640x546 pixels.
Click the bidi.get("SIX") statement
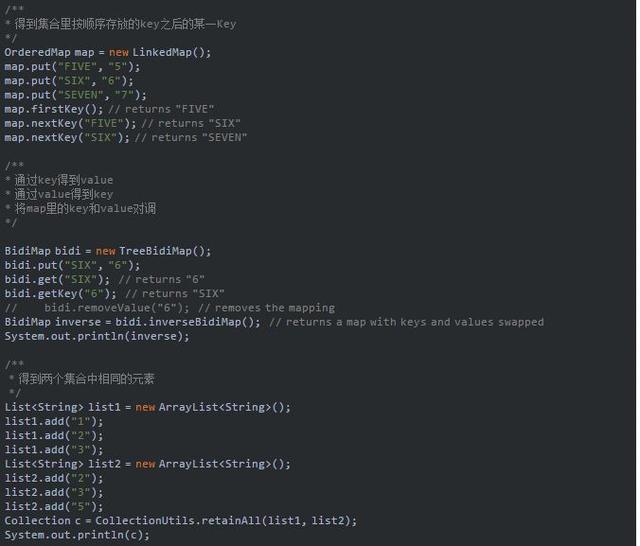click(x=56, y=279)
